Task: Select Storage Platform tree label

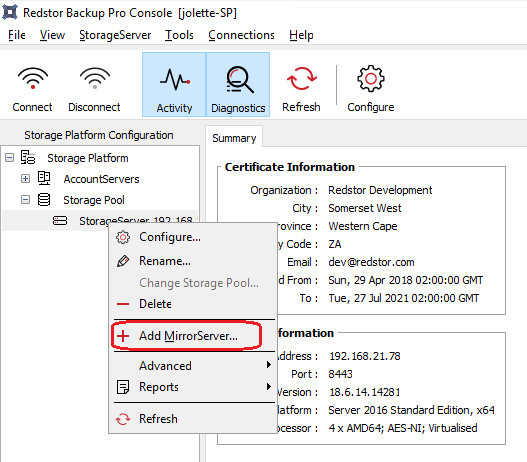Action: tap(88, 158)
